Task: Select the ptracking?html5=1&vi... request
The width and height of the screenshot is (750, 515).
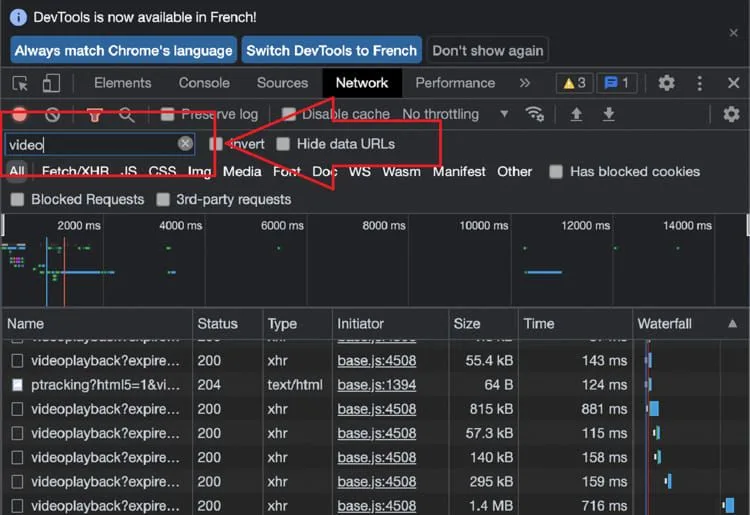Action: click(106, 385)
